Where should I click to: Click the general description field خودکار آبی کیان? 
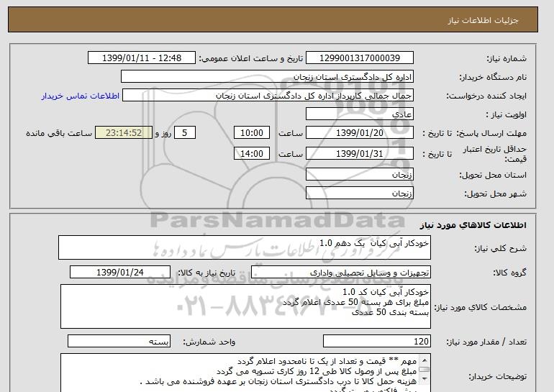tap(245, 247)
